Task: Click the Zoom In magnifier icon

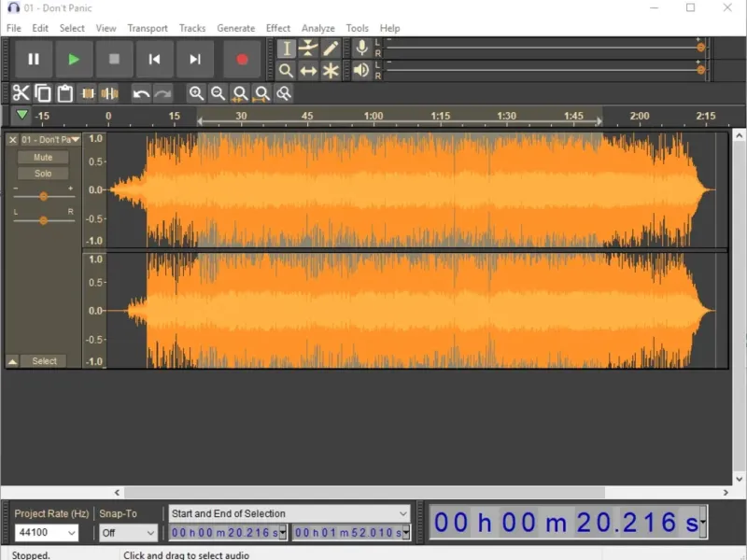Action: pyautogui.click(x=196, y=93)
